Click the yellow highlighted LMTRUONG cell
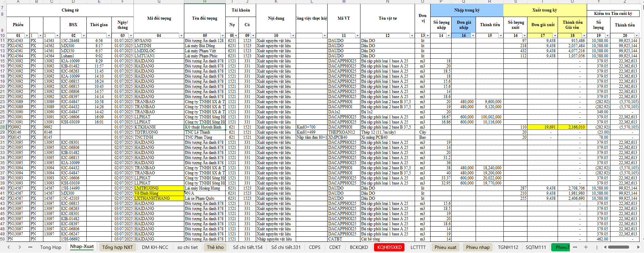This screenshot has height=253, width=644. 159,188
